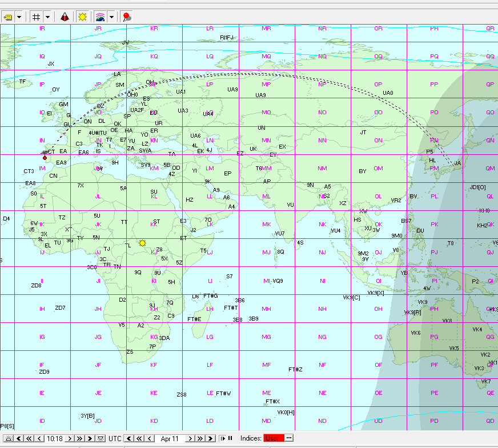The height and width of the screenshot is (448, 498).
Task: Click the UA0 prefix label in Siberia
Action: (388, 93)
